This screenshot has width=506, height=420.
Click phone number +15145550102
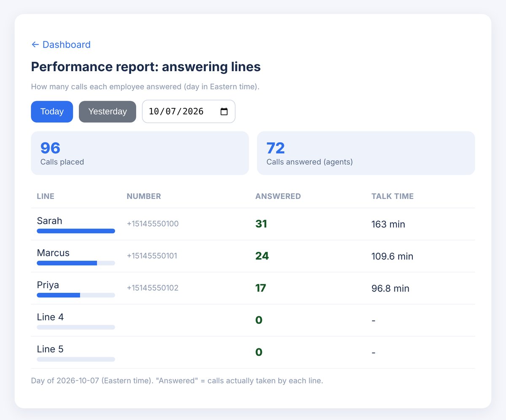pyautogui.click(x=153, y=288)
